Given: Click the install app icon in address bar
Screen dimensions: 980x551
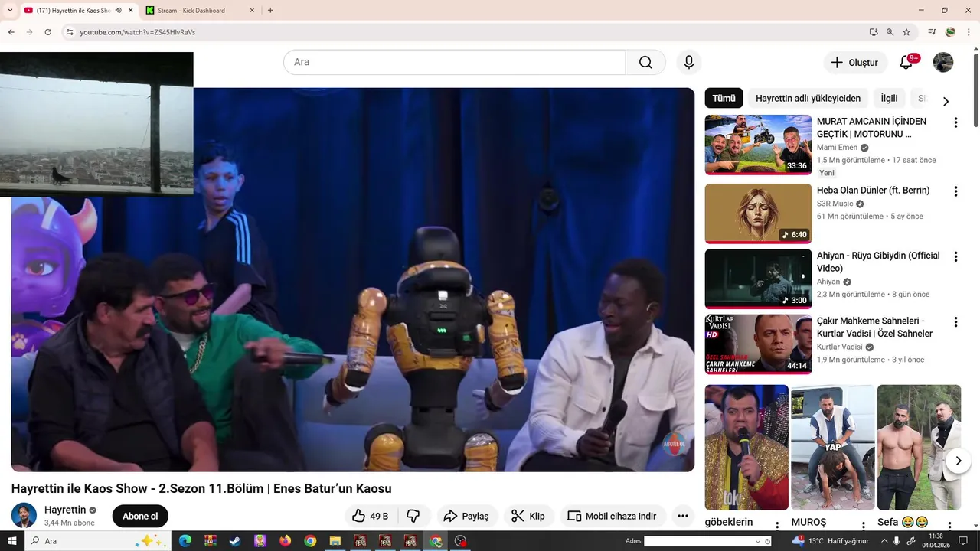Looking at the screenshot, I should point(874,32).
